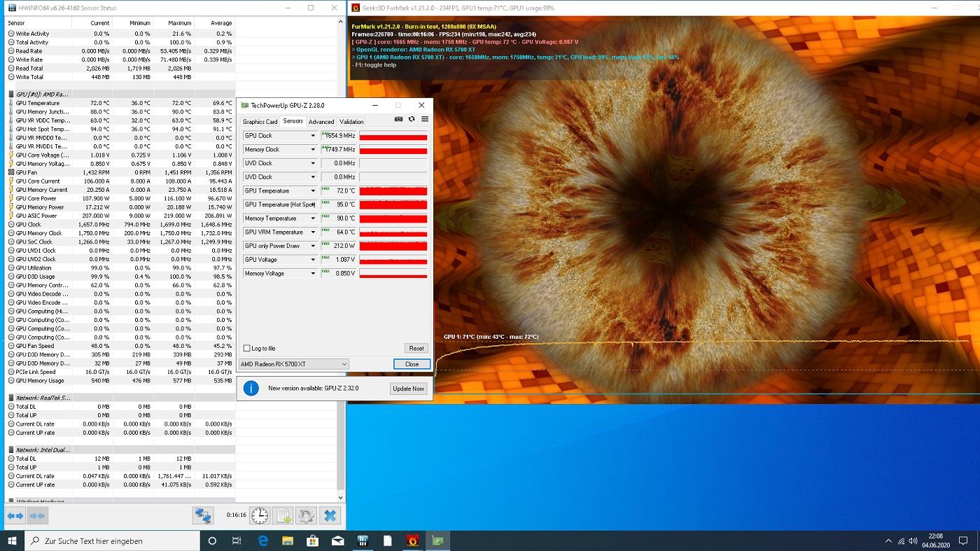Click the GPU Clock red history graph
The width and height of the screenshot is (980, 551).
coord(393,136)
